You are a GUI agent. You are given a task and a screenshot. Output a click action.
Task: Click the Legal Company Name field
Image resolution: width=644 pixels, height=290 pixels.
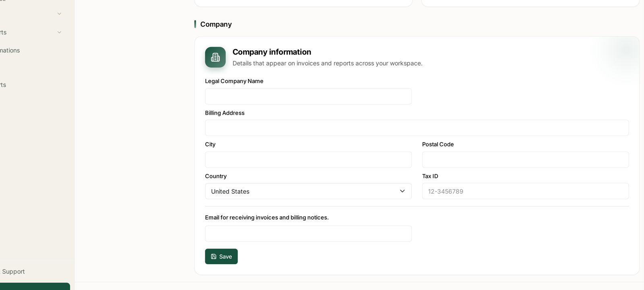point(308,96)
